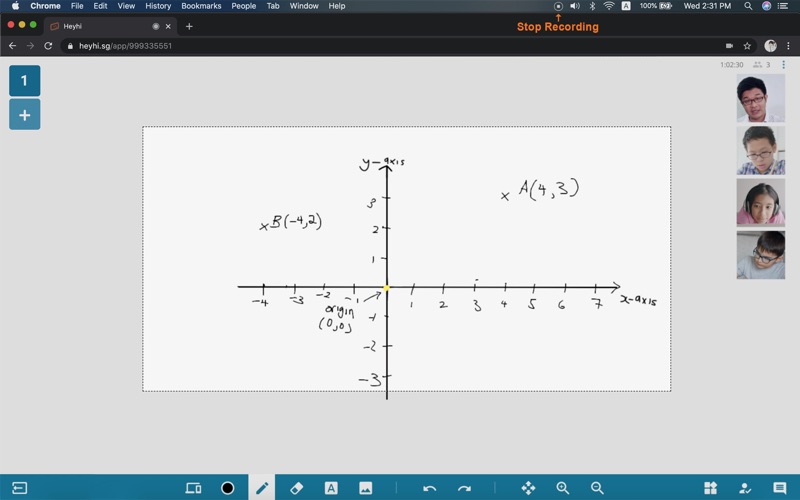The width and height of the screenshot is (800, 500).
Task: Select the eraser tool
Action: pyautogui.click(x=296, y=488)
